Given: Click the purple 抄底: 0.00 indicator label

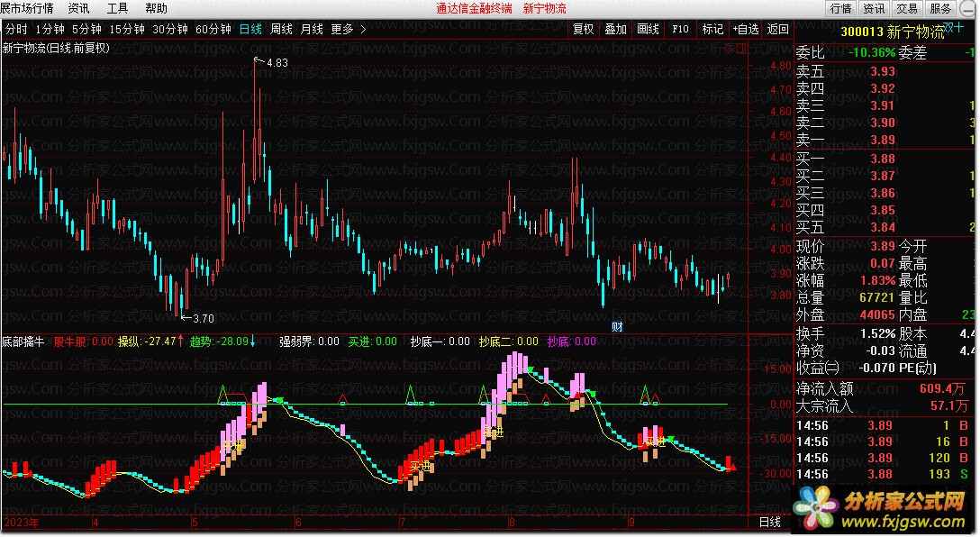Looking at the screenshot, I should tap(572, 341).
